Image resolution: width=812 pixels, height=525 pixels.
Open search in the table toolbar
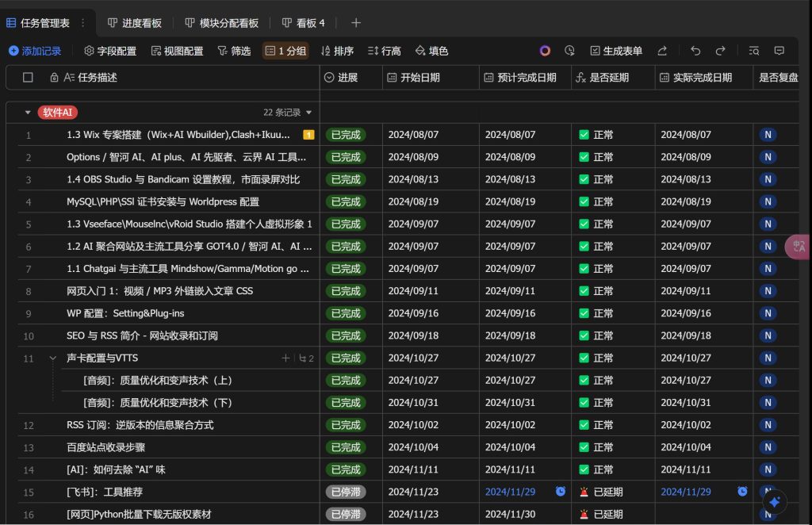pos(753,50)
